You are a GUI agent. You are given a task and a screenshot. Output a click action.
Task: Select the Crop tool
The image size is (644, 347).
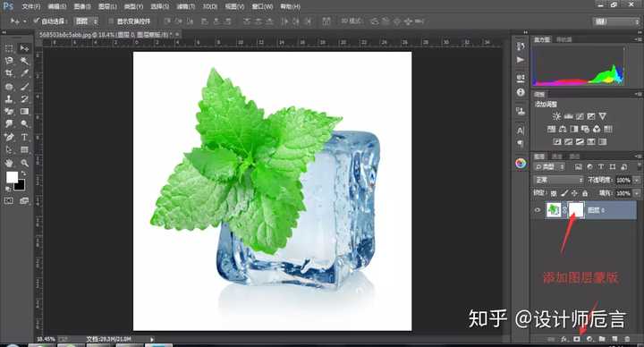pyautogui.click(x=9, y=73)
